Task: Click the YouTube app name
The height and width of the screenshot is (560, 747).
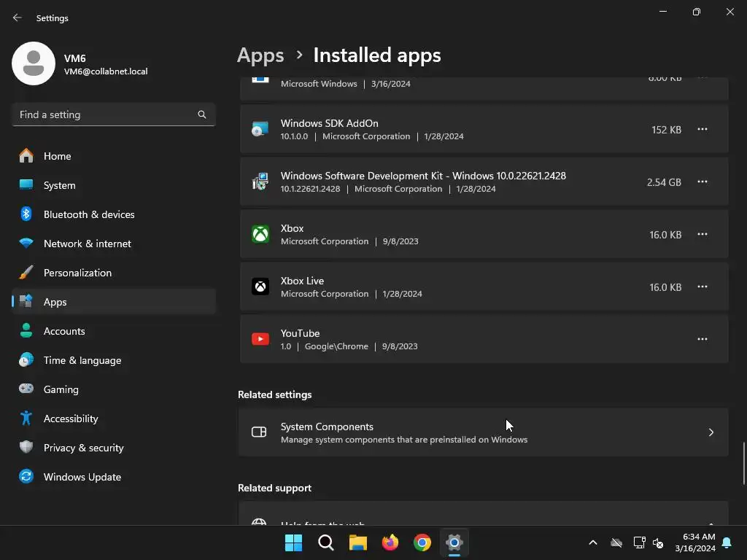Action: pos(300,333)
